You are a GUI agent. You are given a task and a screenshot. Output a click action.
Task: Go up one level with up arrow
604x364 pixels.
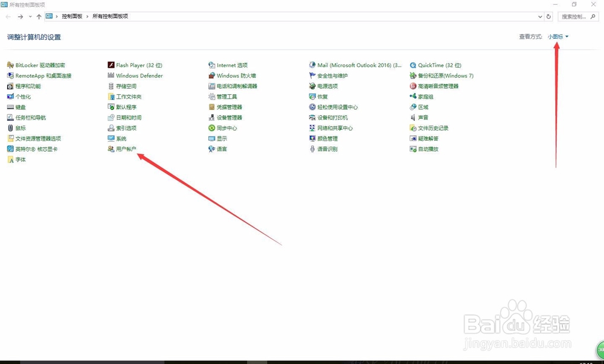tap(39, 16)
